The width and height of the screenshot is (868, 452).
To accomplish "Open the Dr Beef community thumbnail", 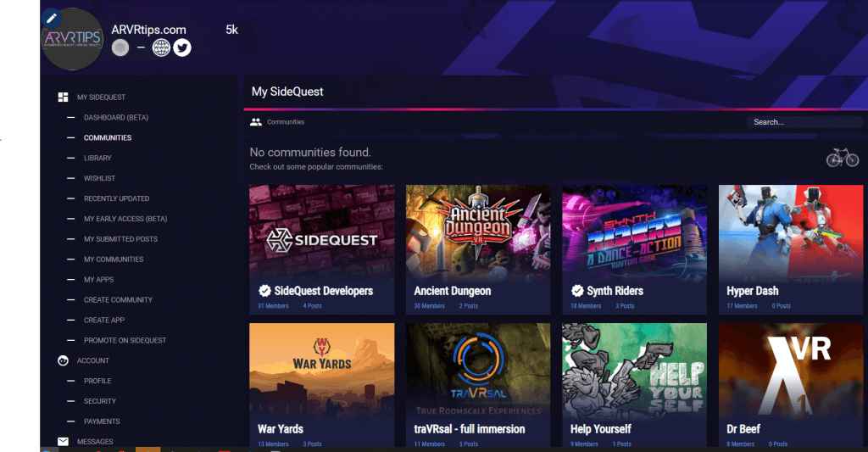I will (791, 370).
